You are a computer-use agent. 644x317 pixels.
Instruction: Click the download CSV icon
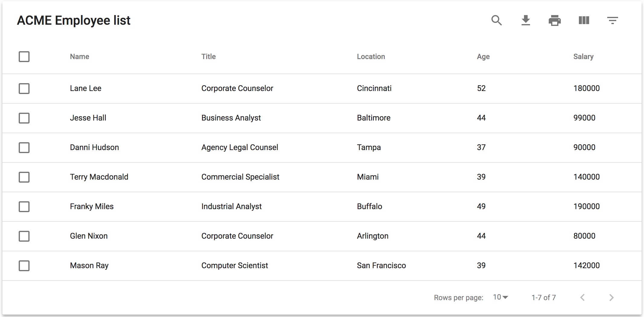(x=526, y=20)
